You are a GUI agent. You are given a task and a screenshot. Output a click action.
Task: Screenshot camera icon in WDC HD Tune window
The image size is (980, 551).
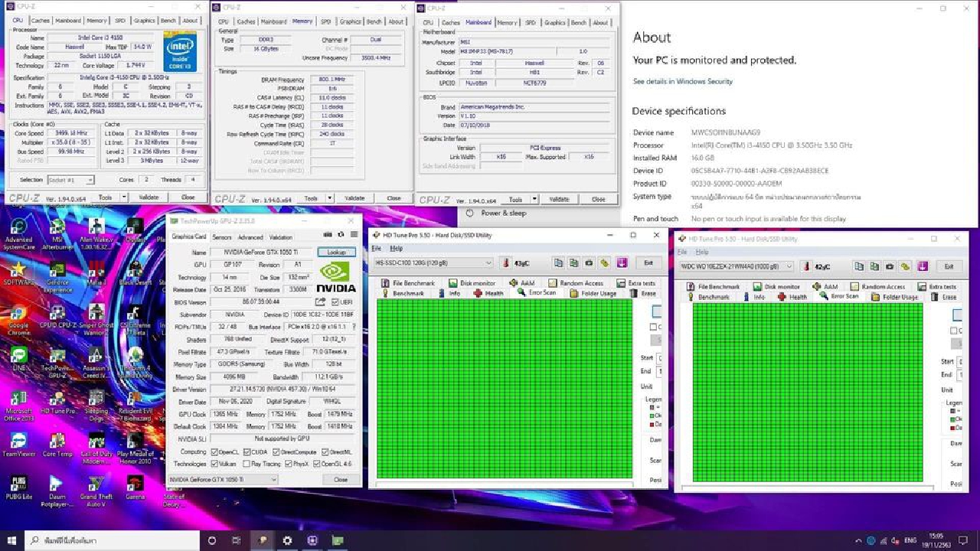[890, 266]
